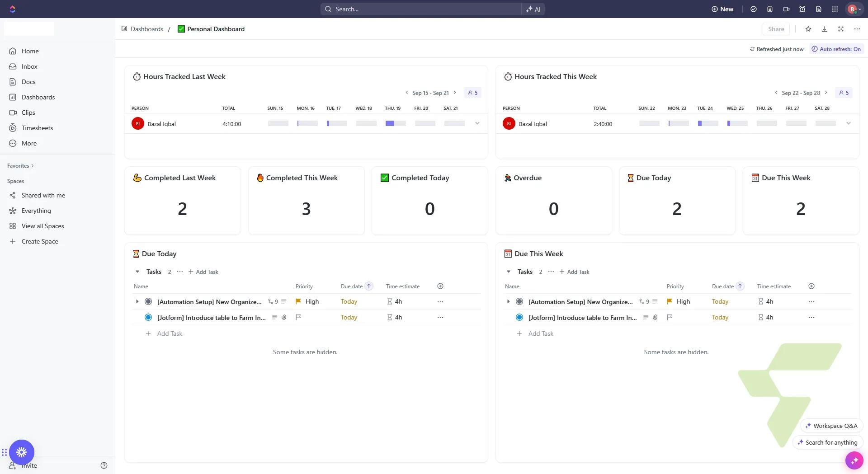
Task: Click the Tuesday 24 time bar for Bazal Iqbal
Action: click(708, 123)
